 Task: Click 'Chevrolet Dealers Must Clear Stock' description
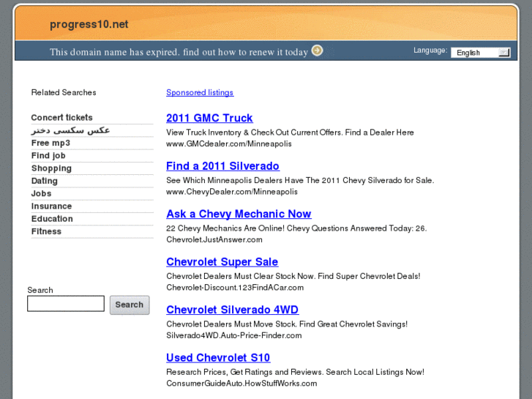click(293, 276)
